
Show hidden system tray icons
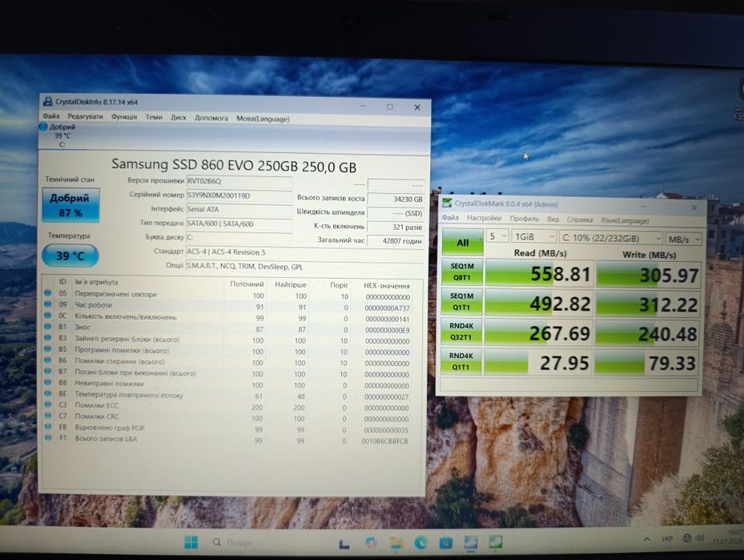coord(647,539)
